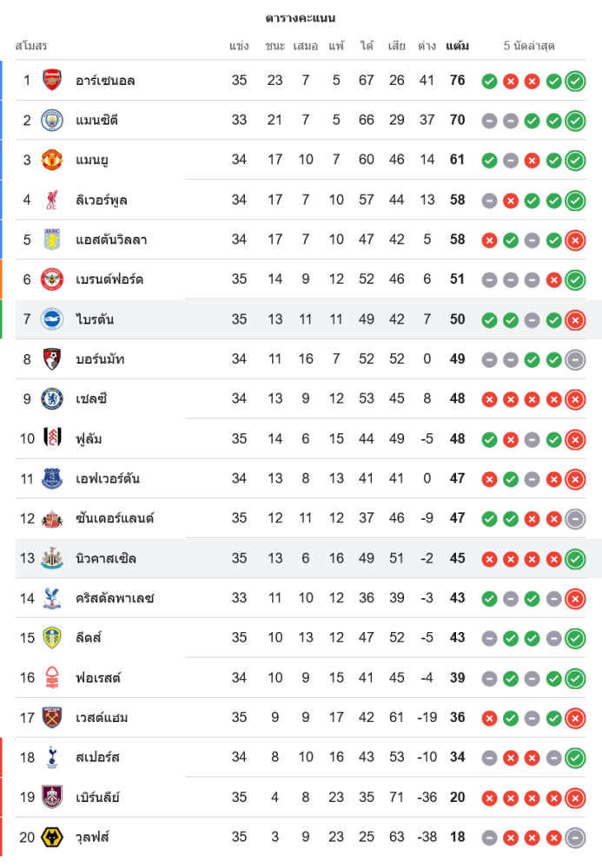Select Bournemouth's latest highlighted draw icon

575,360
